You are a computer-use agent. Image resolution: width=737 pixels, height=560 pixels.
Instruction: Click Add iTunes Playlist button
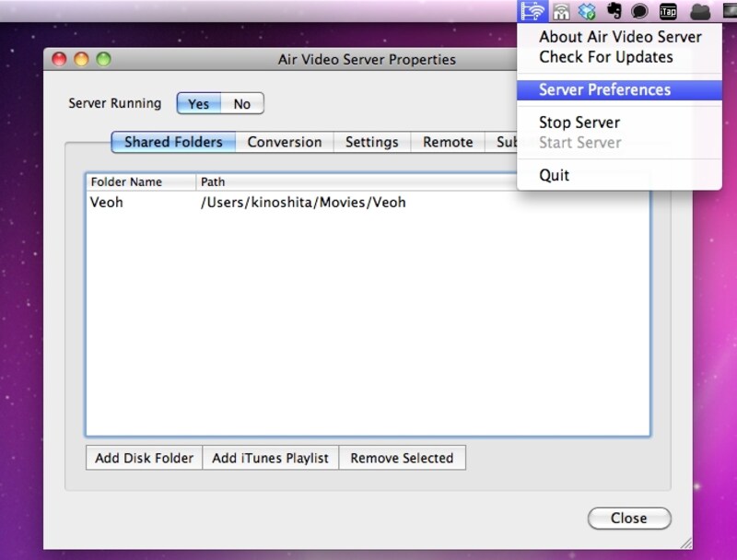(x=270, y=458)
